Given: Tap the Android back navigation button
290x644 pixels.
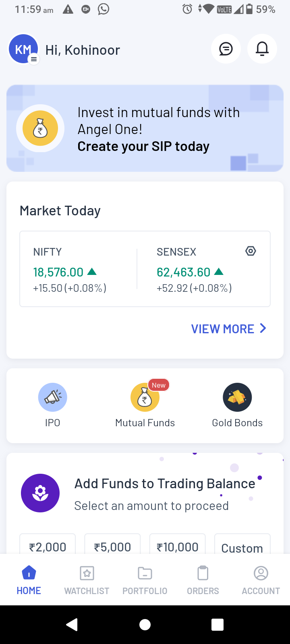Looking at the screenshot, I should point(72,624).
